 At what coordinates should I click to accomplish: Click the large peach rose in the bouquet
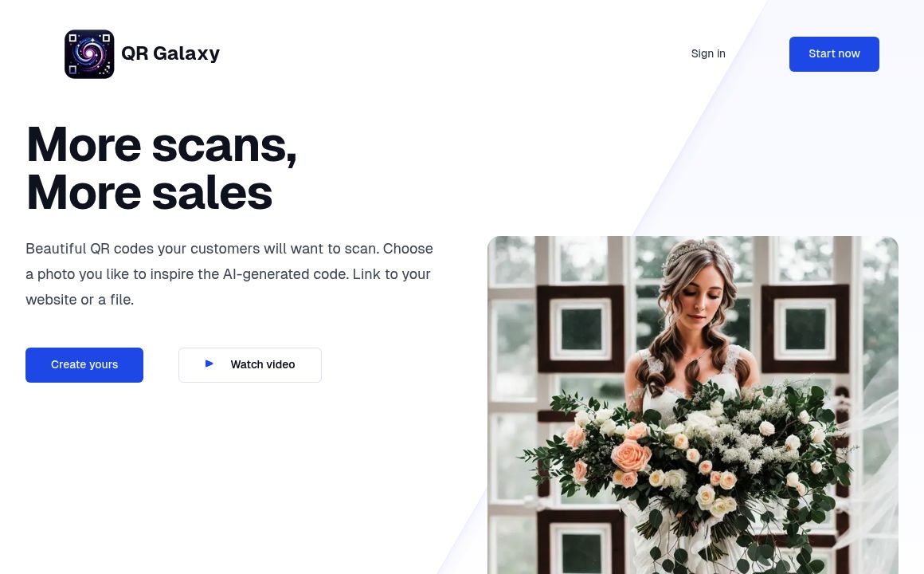pyautogui.click(x=631, y=455)
